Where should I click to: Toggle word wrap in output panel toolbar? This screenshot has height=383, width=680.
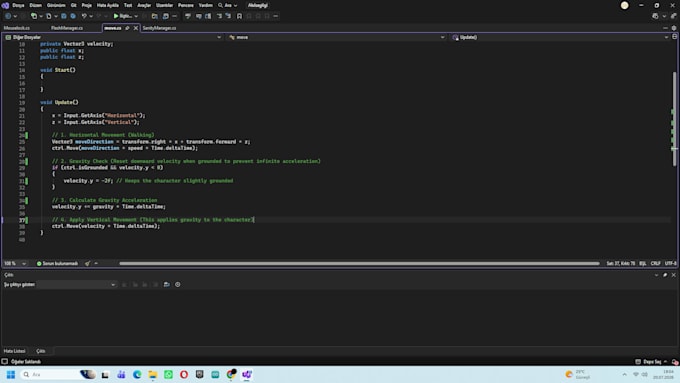pos(167,285)
